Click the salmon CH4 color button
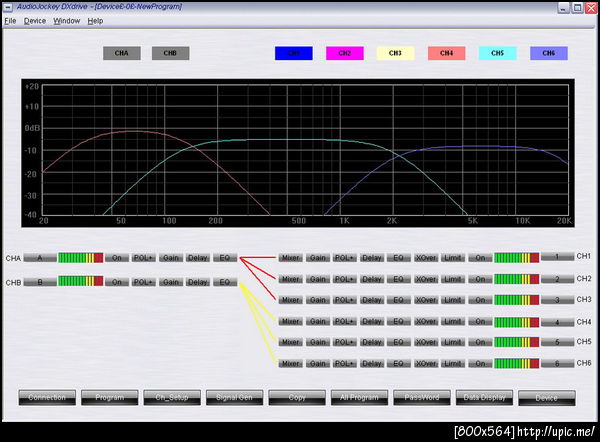The width and height of the screenshot is (600, 442). click(x=447, y=53)
